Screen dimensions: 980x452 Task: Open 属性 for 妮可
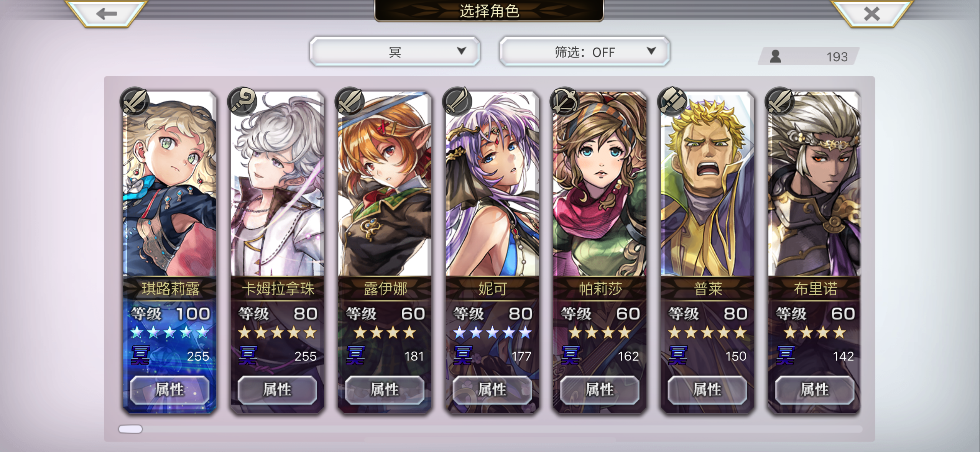492,390
